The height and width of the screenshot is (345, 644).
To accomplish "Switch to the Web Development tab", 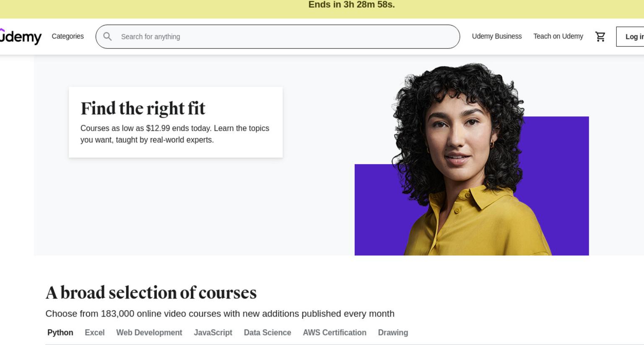I will [149, 332].
